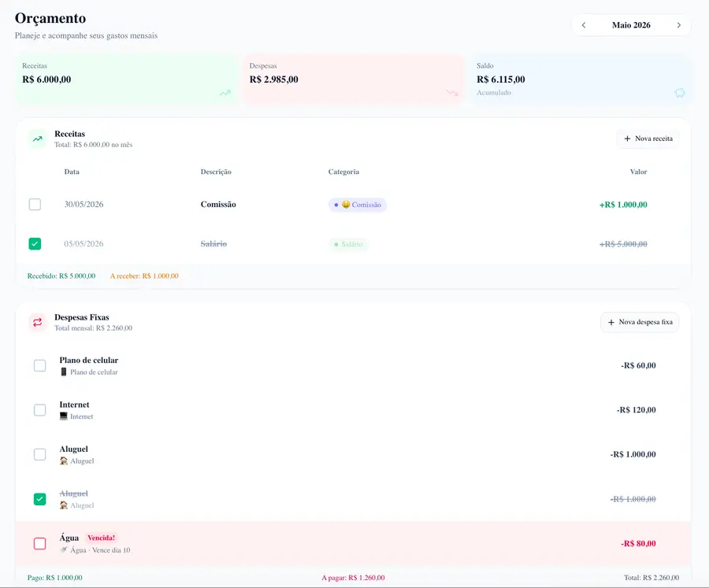The image size is (709, 588).
Task: Click the Receitas trending-up section icon
Action: pyautogui.click(x=38, y=139)
